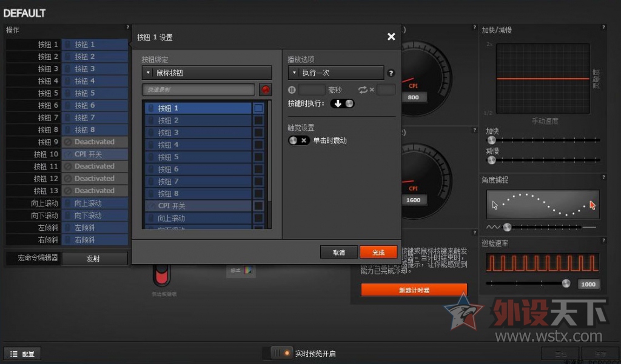Click the red record macro icon
621x364 pixels.
click(266, 89)
